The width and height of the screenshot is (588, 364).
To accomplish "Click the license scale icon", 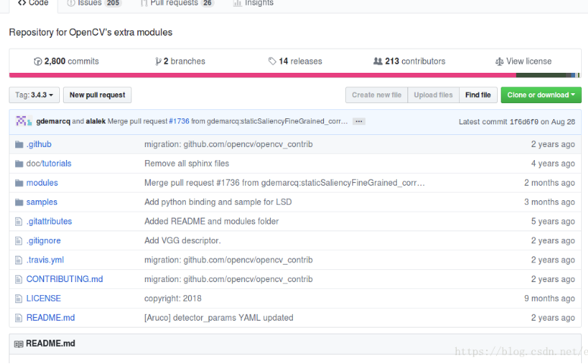I will (499, 61).
